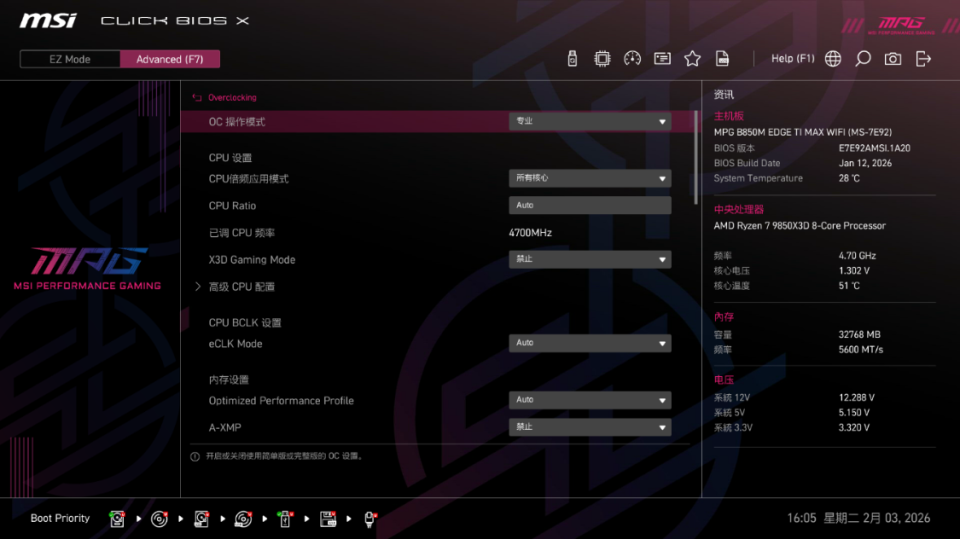Click 12.288 V system 12V reading

coord(857,398)
